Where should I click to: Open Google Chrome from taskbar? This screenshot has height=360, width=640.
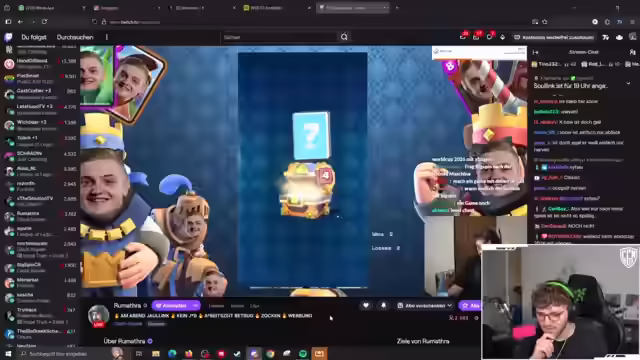tap(270, 353)
